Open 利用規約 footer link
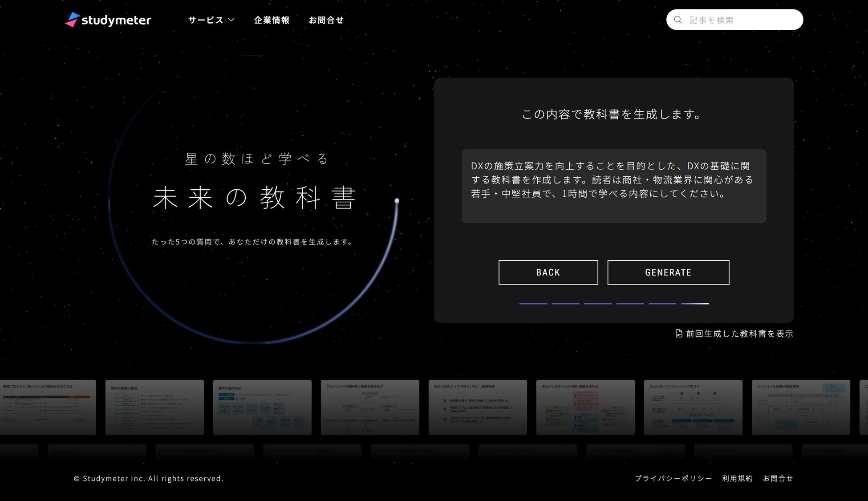This screenshot has height=501, width=868. [x=737, y=478]
